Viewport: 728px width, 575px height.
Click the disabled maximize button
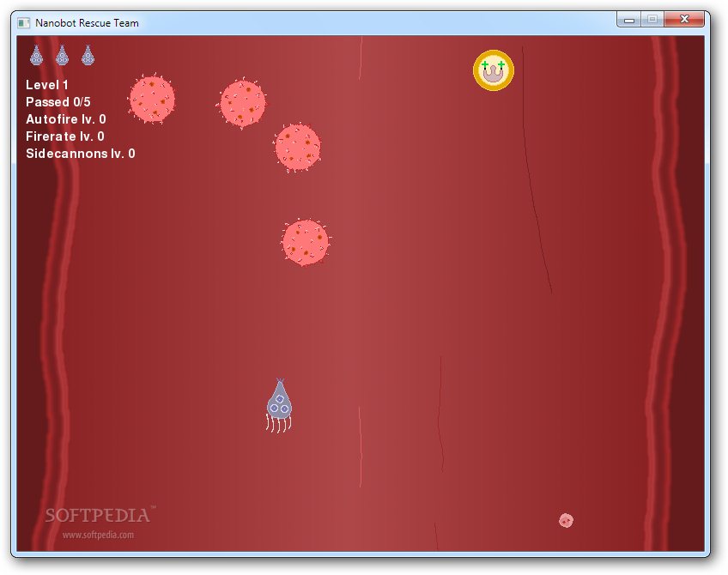(652, 20)
